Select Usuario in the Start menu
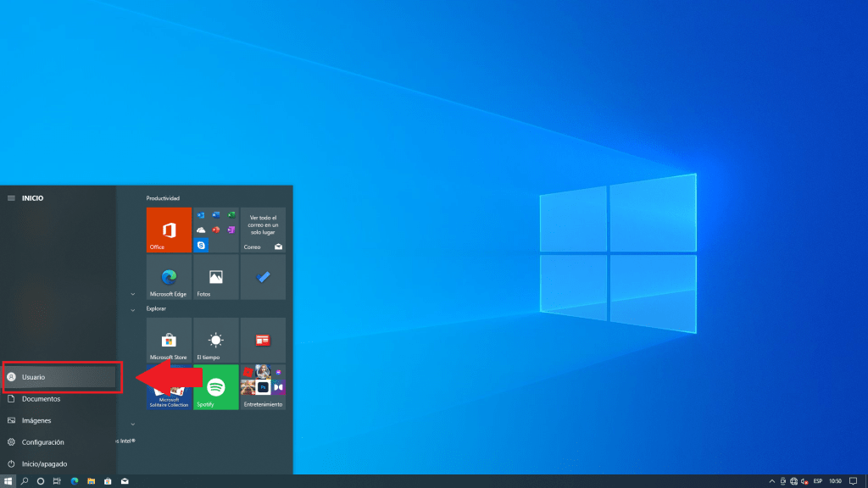This screenshot has height=488, width=868. point(59,377)
